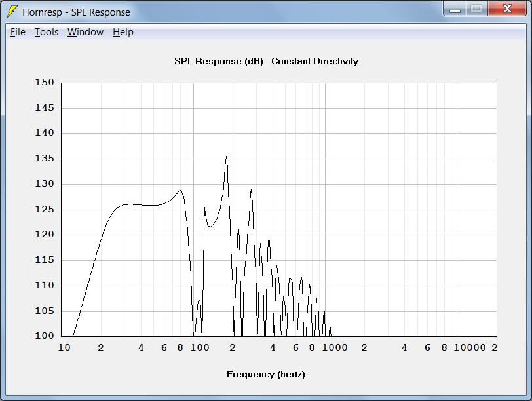This screenshot has width=532, height=401.
Task: Open the Window menu
Action: point(85,32)
